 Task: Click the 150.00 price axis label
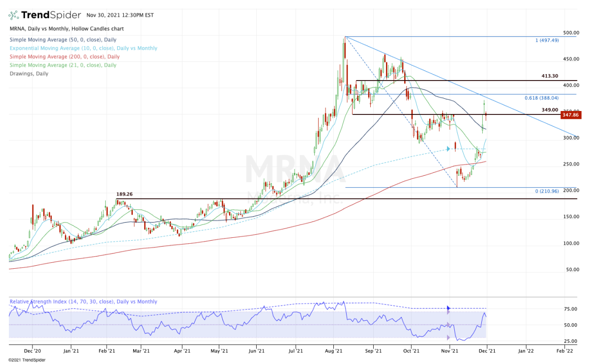point(570,217)
